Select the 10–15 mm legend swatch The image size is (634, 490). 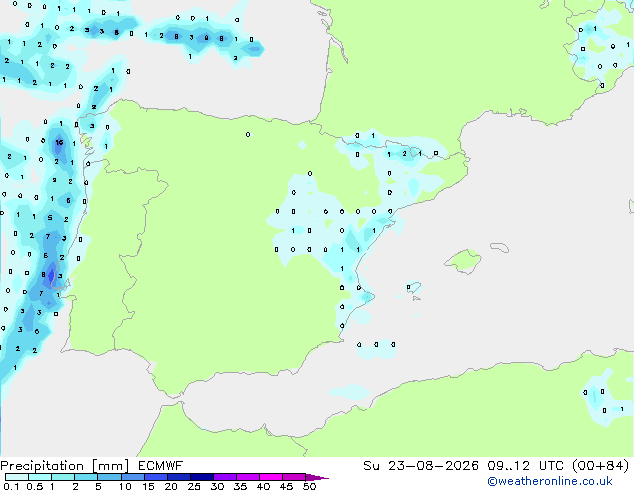132,477
